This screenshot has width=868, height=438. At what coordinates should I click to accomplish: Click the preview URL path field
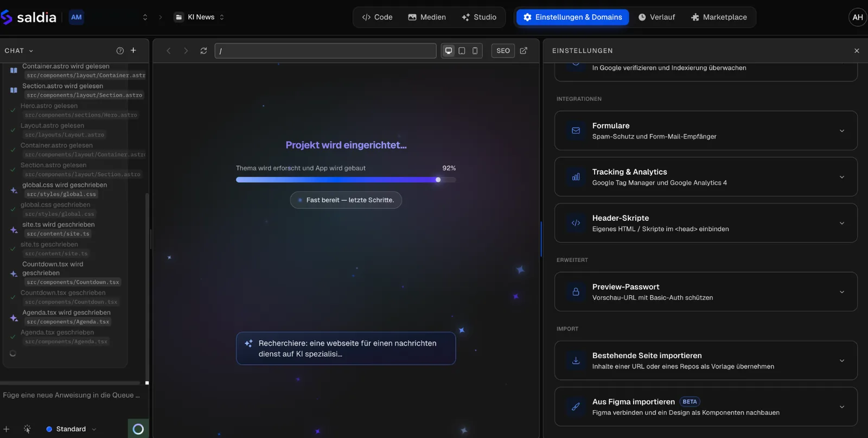325,50
